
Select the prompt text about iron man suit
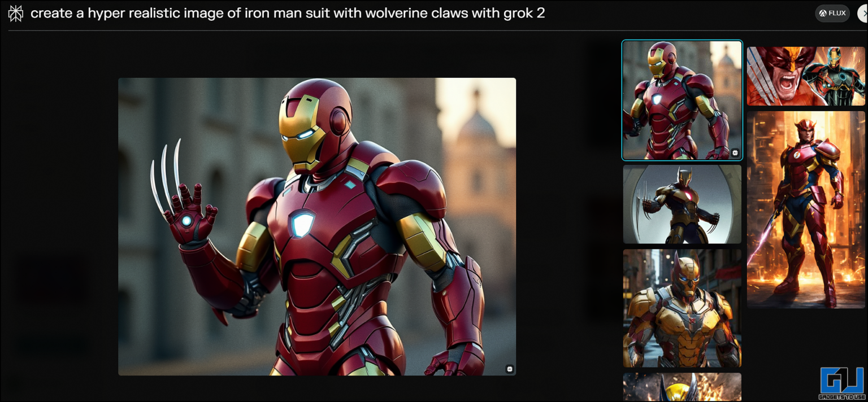point(288,13)
